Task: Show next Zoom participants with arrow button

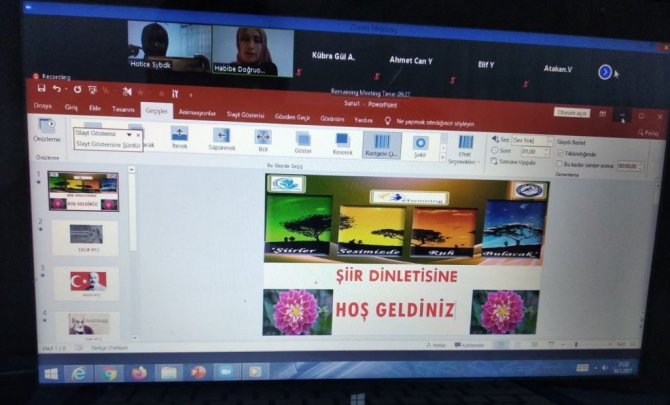Action: tap(604, 72)
